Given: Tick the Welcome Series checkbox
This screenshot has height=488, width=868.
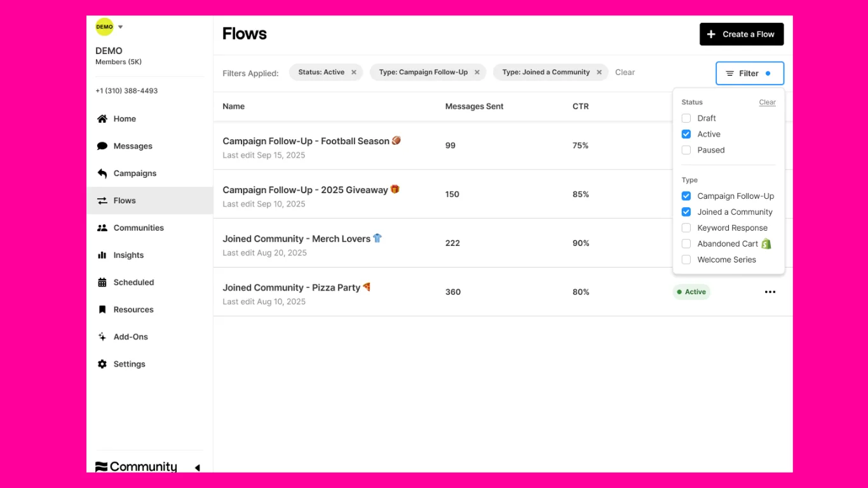Looking at the screenshot, I should 686,260.
